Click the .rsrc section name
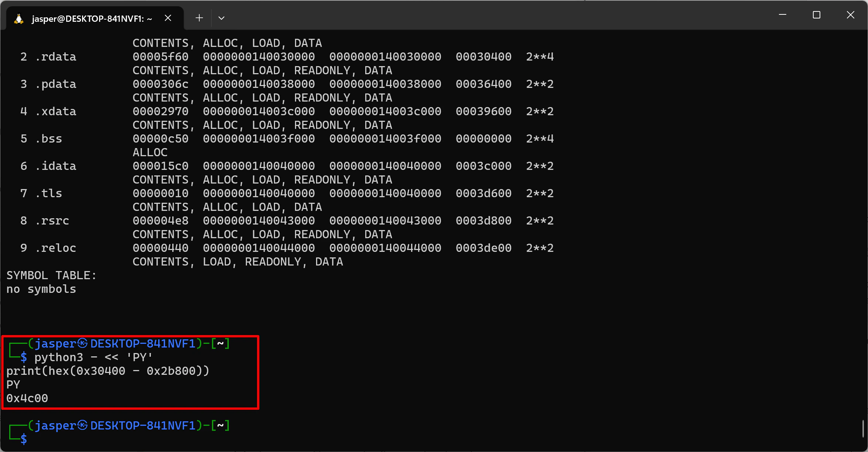Image resolution: width=868 pixels, height=452 pixels. click(x=52, y=221)
